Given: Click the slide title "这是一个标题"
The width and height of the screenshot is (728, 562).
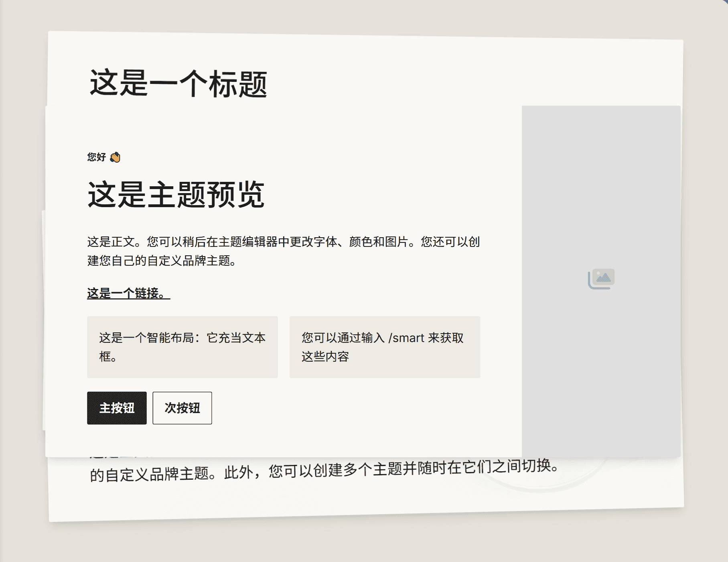Looking at the screenshot, I should click(x=178, y=84).
